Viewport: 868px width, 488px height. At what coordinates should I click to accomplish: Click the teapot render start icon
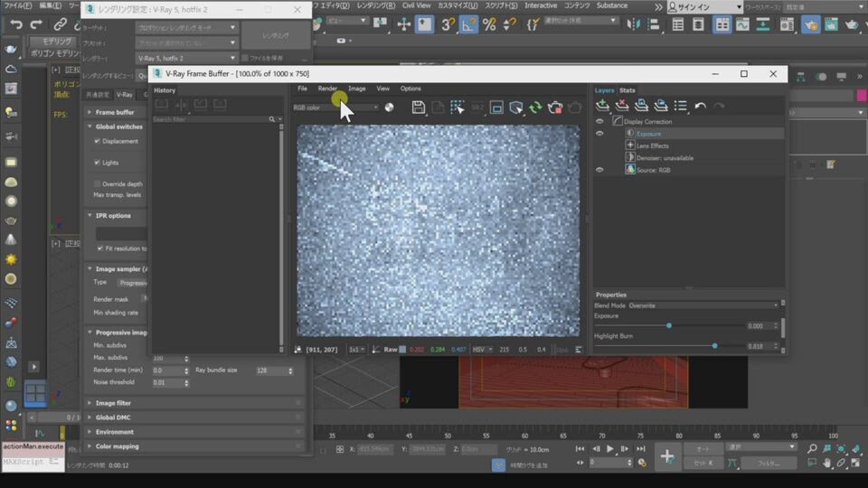pyautogui.click(x=555, y=108)
